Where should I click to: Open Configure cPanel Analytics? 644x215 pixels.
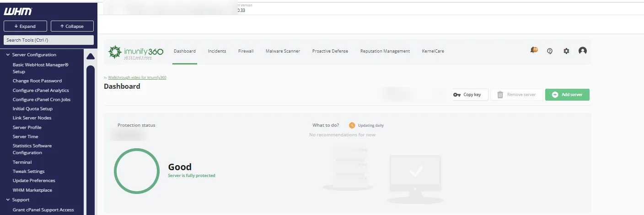click(x=41, y=91)
